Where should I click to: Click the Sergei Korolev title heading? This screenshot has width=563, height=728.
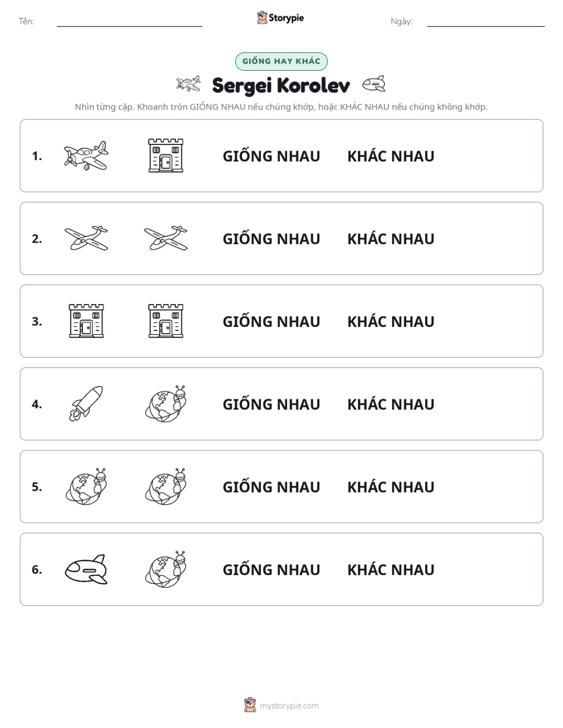pos(281,85)
